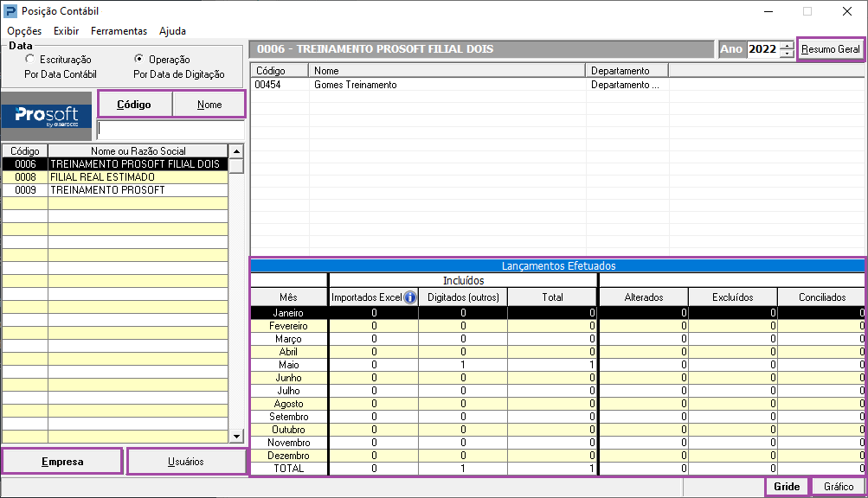Select the Setembro month row

pyautogui.click(x=557, y=417)
